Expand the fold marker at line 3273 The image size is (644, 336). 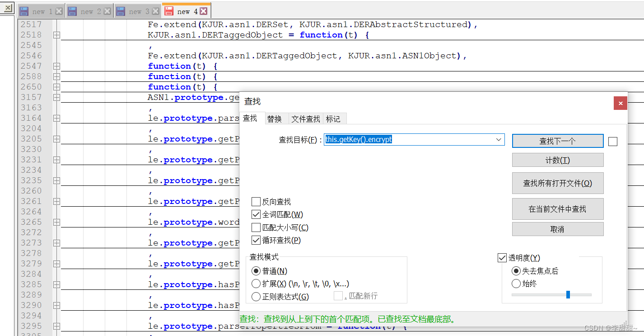[x=56, y=243]
